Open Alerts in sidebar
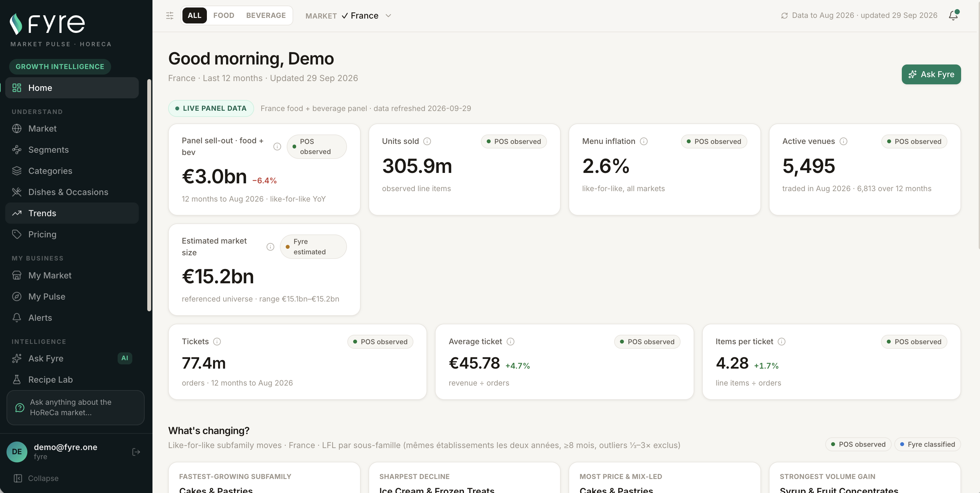Screen dimensions: 980x493 [72, 317]
